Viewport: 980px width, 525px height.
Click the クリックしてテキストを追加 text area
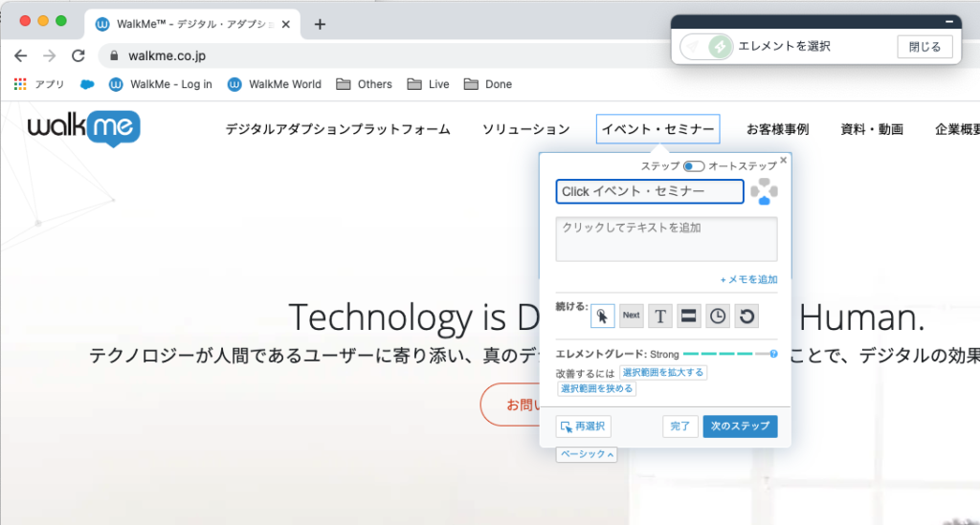coord(666,239)
